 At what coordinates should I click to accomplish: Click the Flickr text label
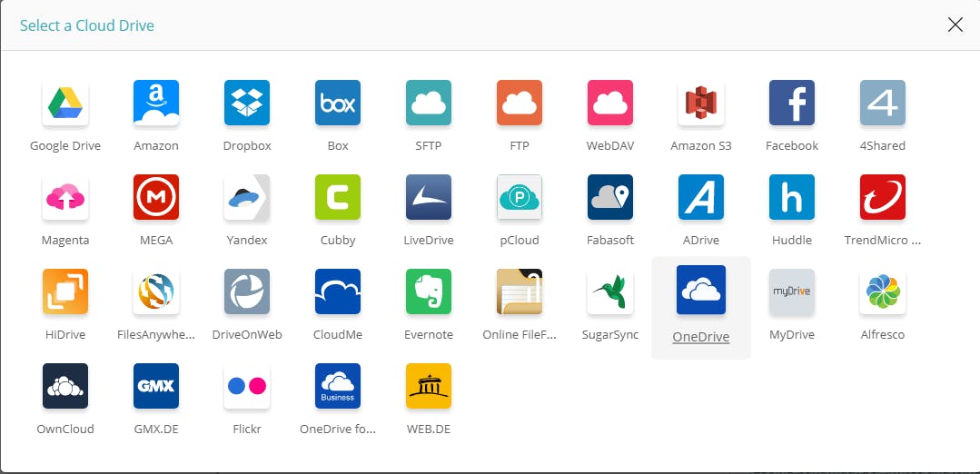tap(247, 429)
